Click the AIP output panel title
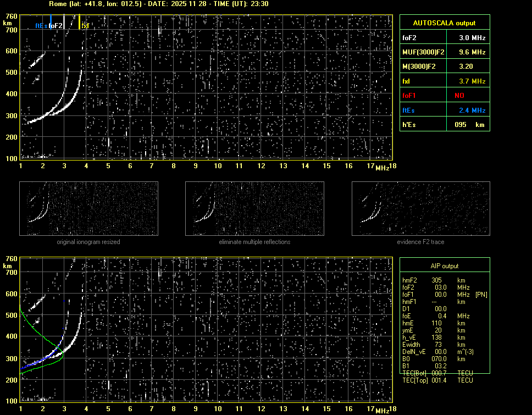 [444, 266]
